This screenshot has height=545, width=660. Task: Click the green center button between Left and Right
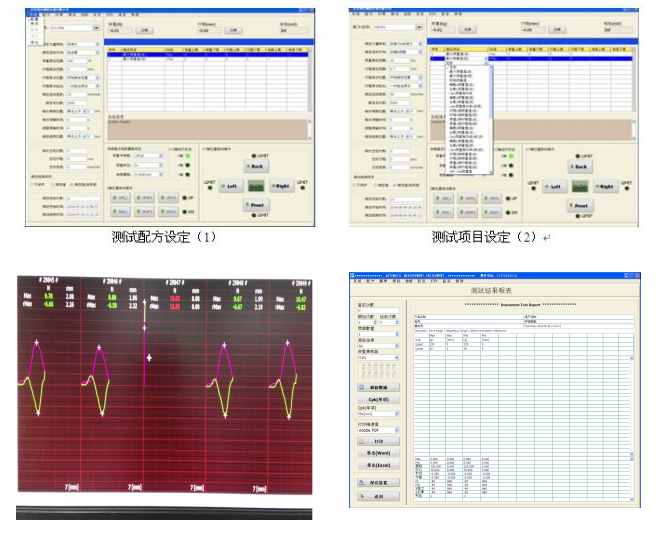point(256,186)
